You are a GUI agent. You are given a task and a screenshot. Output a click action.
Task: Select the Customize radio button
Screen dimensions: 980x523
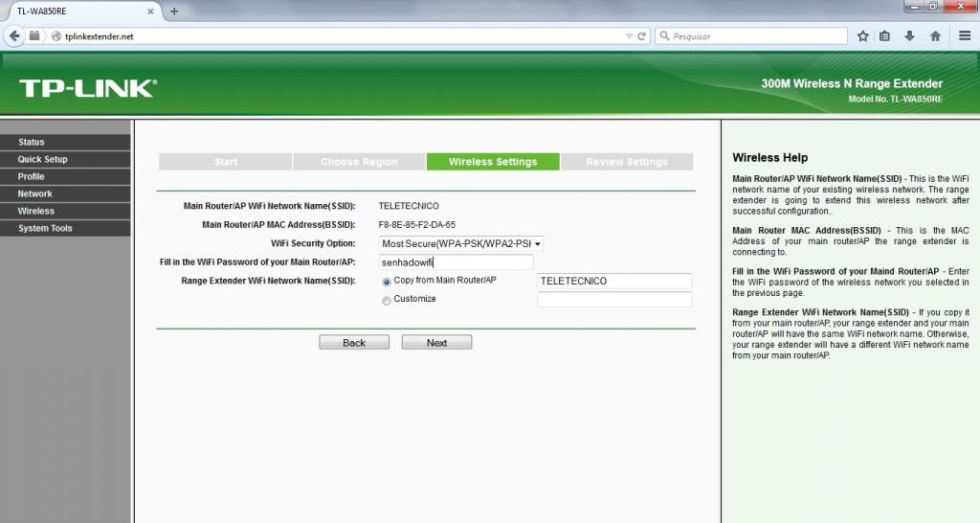pos(387,301)
